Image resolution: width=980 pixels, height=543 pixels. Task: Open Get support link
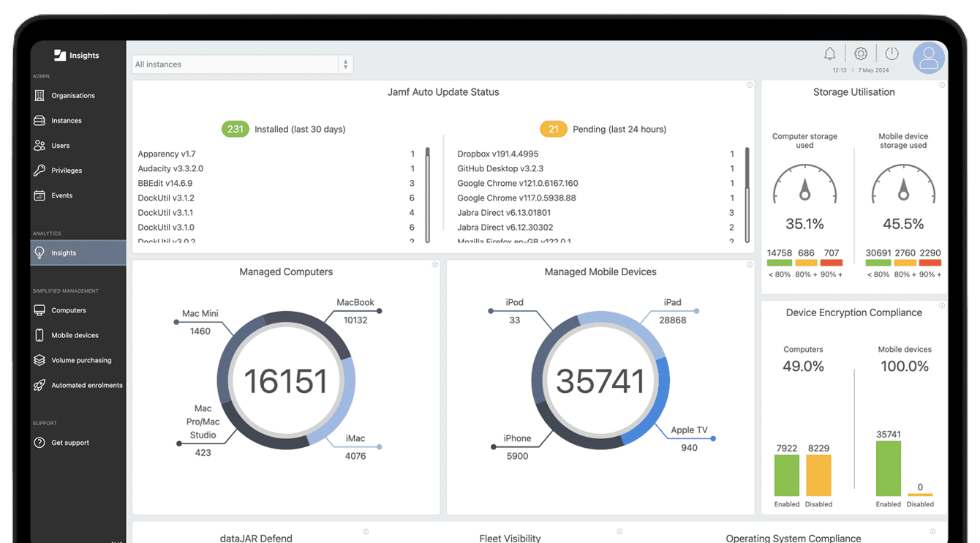click(x=78, y=443)
